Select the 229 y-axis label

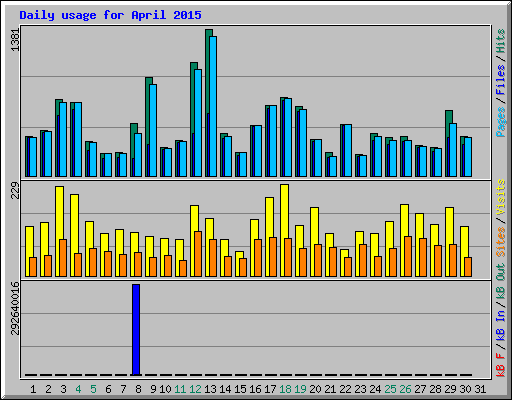point(15,191)
